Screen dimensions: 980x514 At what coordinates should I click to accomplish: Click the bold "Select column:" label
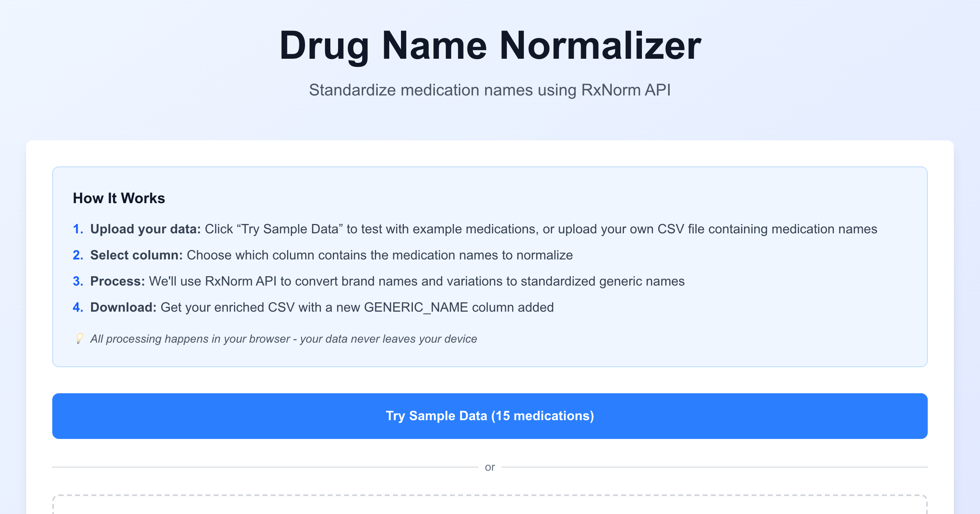click(x=136, y=255)
